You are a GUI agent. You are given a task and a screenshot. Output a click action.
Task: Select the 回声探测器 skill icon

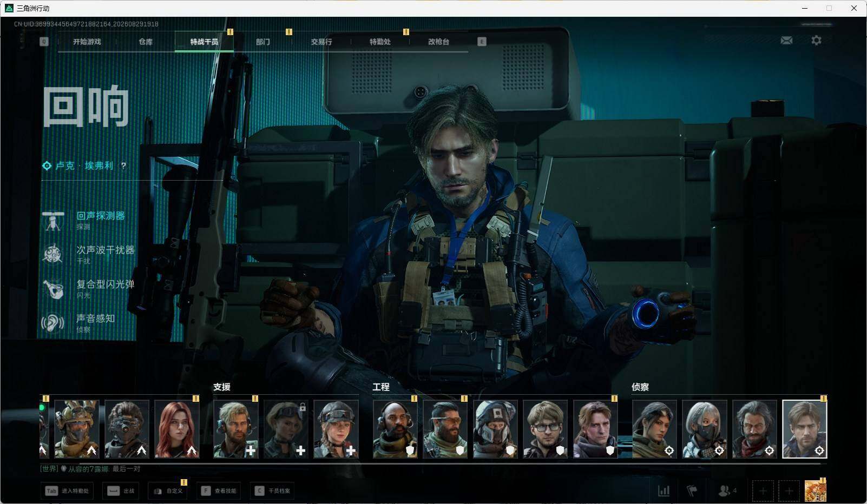pos(53,221)
